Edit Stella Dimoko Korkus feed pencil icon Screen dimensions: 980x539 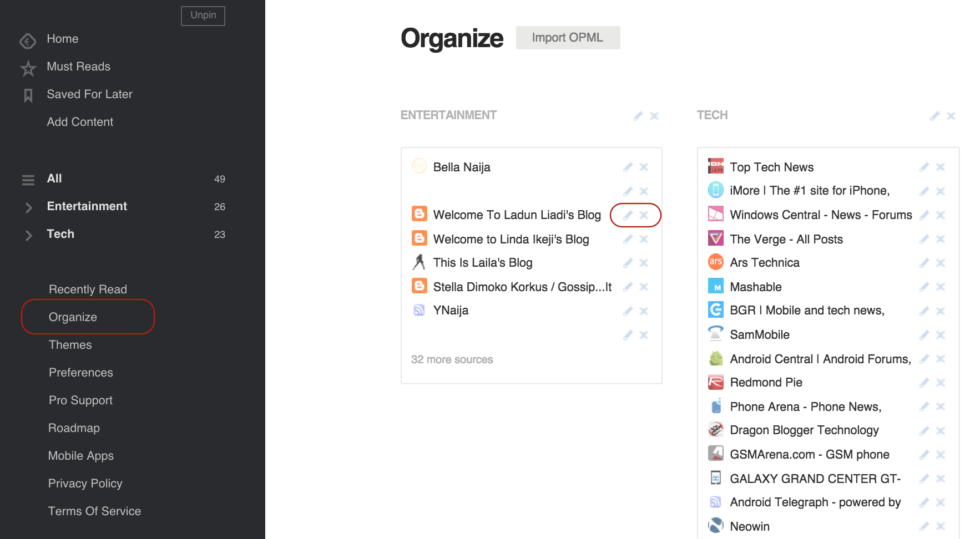pyautogui.click(x=628, y=287)
